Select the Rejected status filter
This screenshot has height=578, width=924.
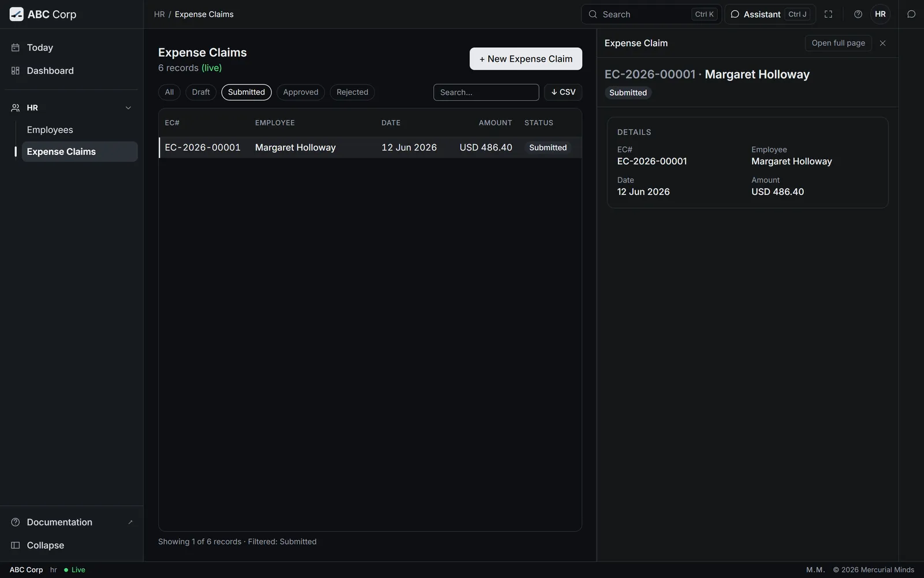point(352,92)
